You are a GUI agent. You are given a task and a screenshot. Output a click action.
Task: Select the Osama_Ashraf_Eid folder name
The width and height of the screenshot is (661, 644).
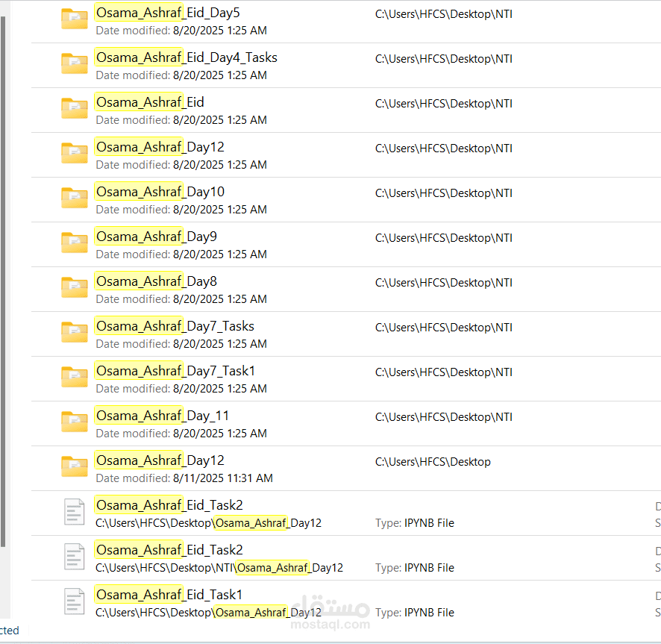[150, 102]
